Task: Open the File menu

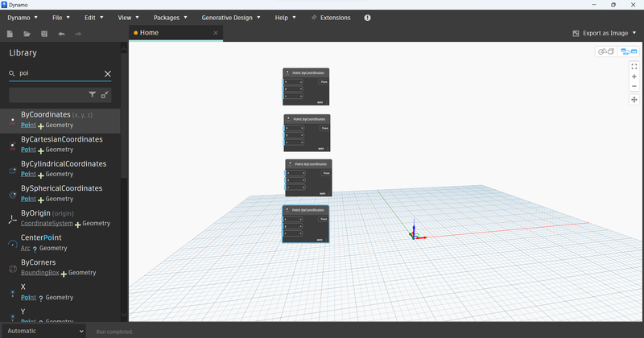Action: pos(61,18)
